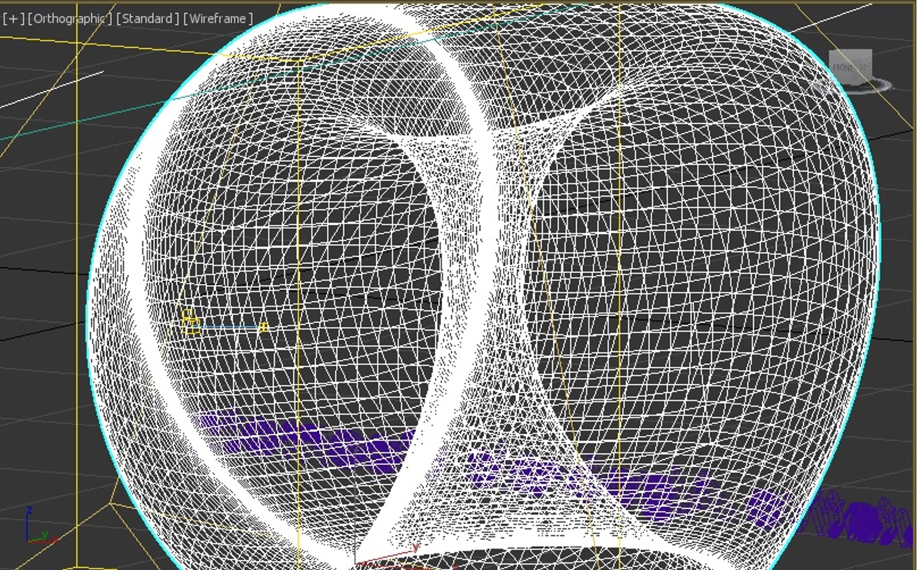Open the Wireframe display mode menu
Image resolution: width=924 pixels, height=570 pixels.
tap(218, 18)
